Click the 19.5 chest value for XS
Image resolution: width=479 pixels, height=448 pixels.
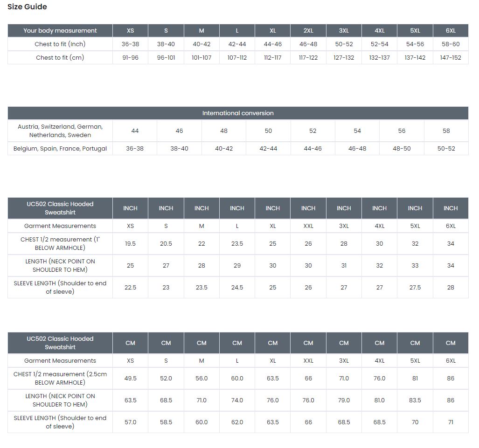coord(130,244)
